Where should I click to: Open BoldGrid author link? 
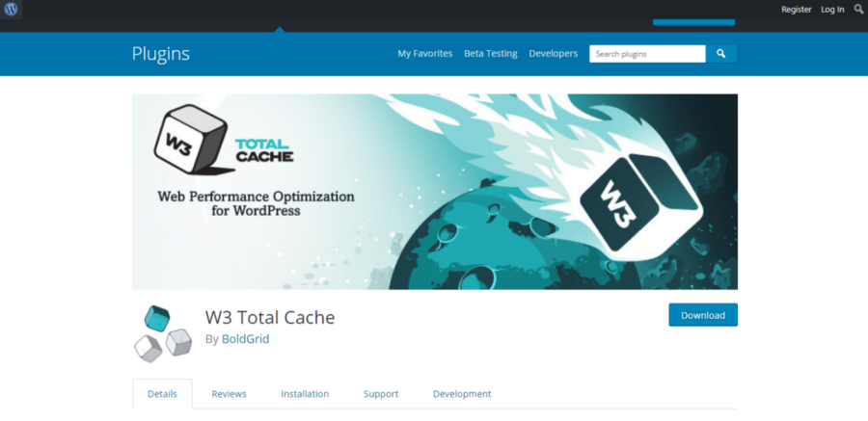tap(245, 339)
